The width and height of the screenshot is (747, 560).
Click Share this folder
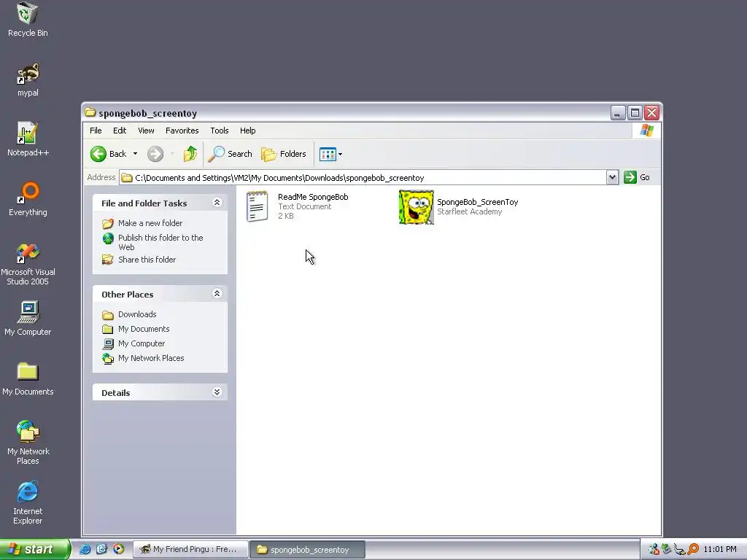point(147,260)
